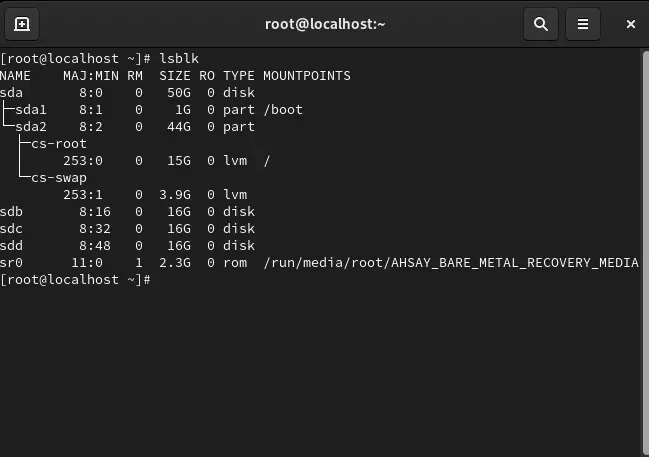Click the MOUNTPOINTS column header

coord(306,76)
